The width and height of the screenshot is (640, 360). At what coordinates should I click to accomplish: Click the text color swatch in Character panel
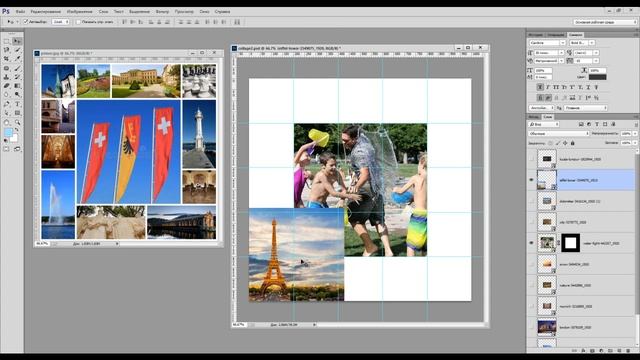point(597,77)
